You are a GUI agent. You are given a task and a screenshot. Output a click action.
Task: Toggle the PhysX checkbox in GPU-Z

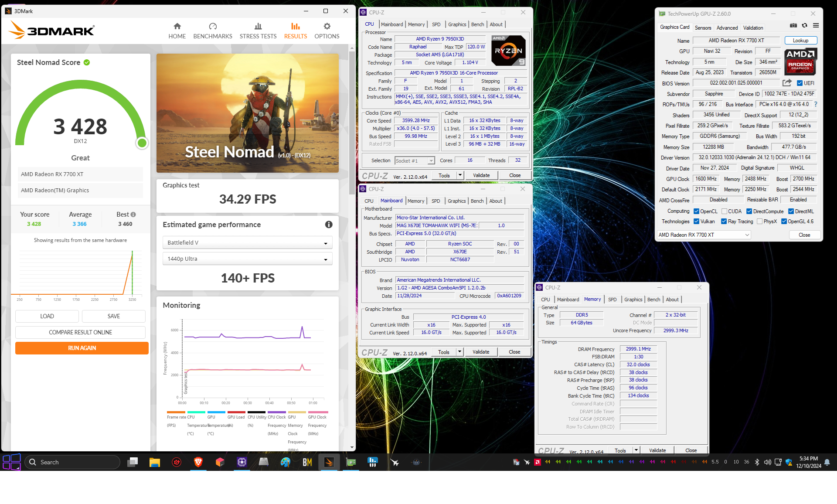tap(760, 221)
